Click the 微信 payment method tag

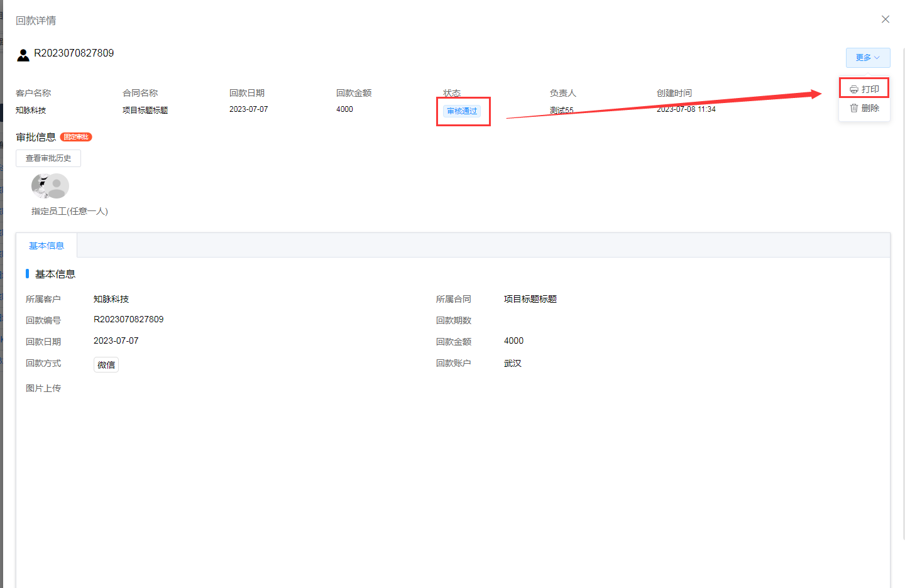(106, 365)
